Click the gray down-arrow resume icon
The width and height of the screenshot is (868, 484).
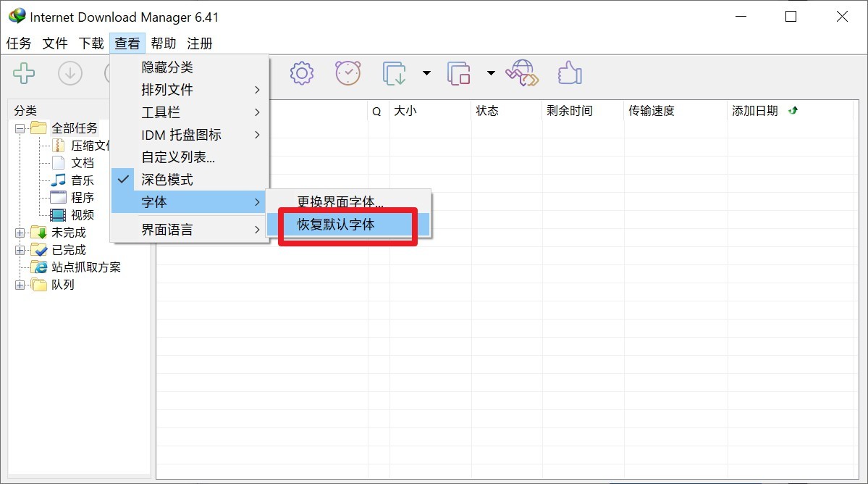tap(70, 73)
